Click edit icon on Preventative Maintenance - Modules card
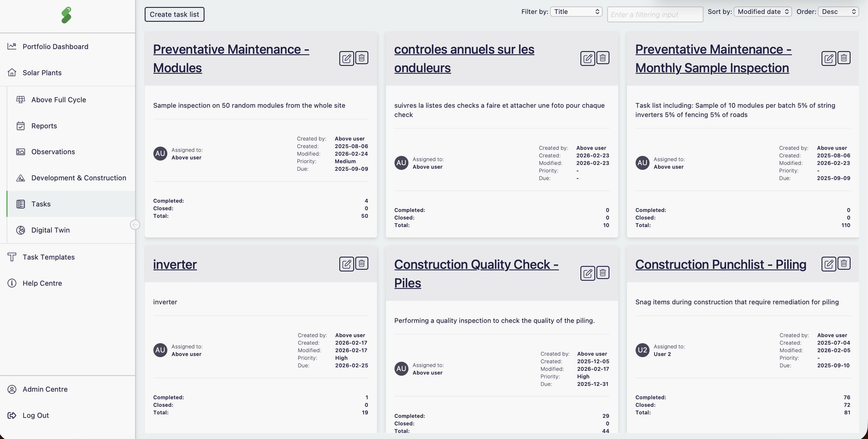The image size is (868, 439). pyautogui.click(x=346, y=58)
